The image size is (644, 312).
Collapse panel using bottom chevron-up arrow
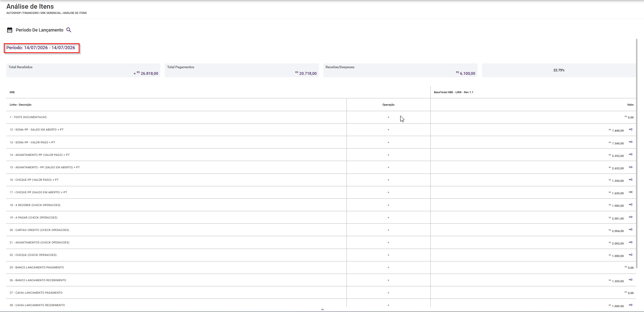323,310
